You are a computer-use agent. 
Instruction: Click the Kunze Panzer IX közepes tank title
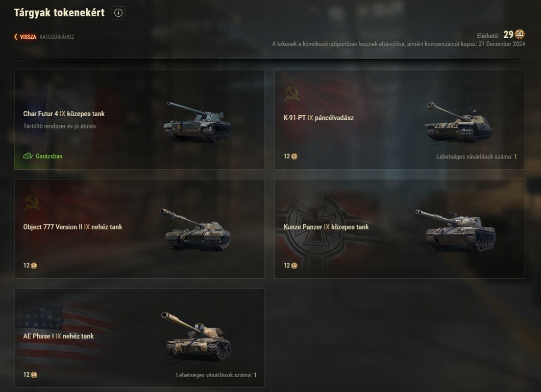click(x=326, y=227)
